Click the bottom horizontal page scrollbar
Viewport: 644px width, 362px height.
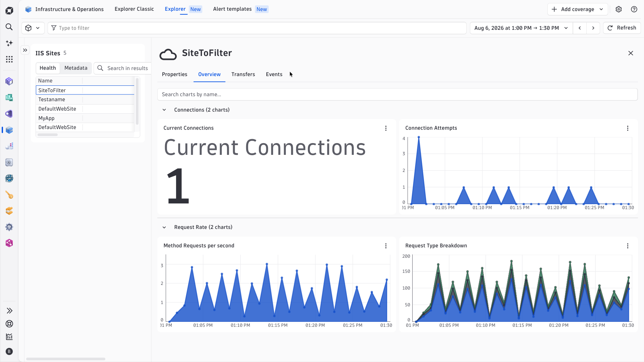66,359
